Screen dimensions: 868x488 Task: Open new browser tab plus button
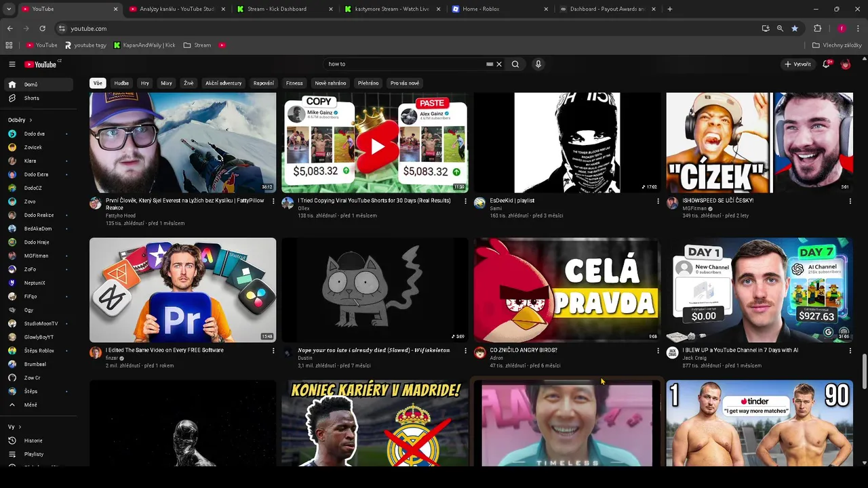(x=670, y=9)
